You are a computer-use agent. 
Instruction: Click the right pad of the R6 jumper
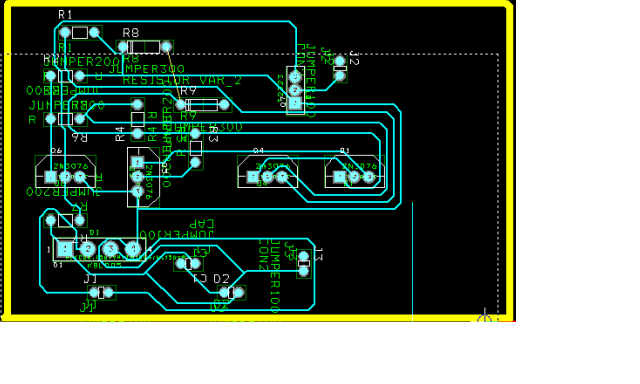[x=80, y=119]
